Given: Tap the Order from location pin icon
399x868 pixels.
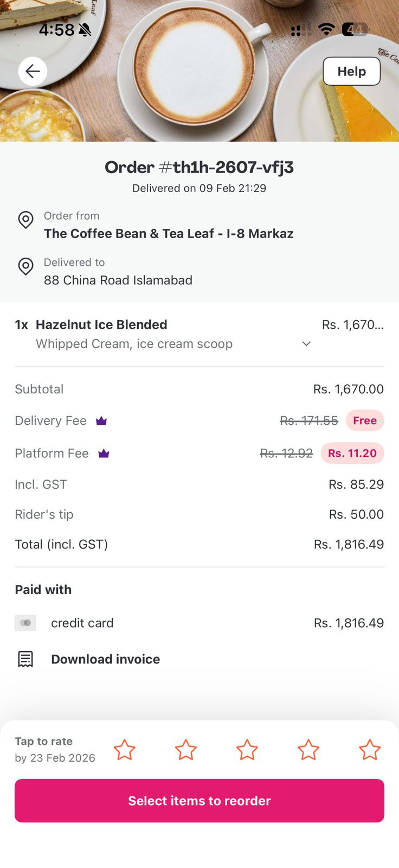Looking at the screenshot, I should coord(25,220).
